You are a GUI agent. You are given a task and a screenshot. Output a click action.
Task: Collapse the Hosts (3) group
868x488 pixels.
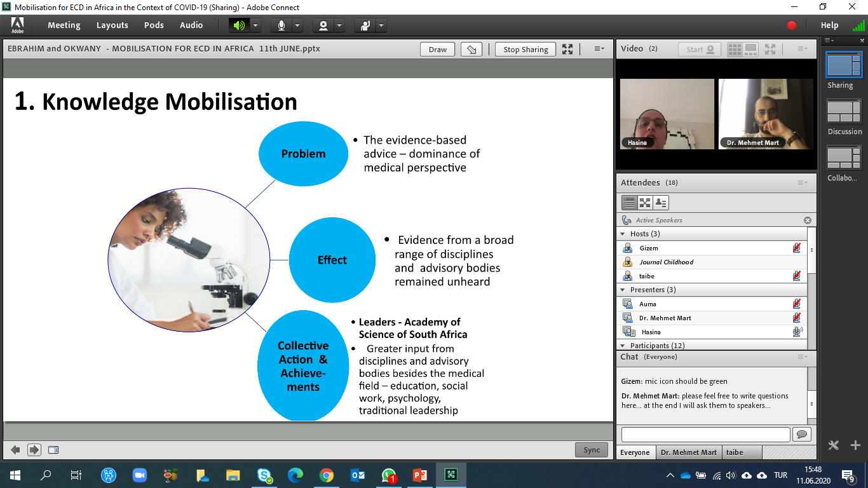coord(623,234)
